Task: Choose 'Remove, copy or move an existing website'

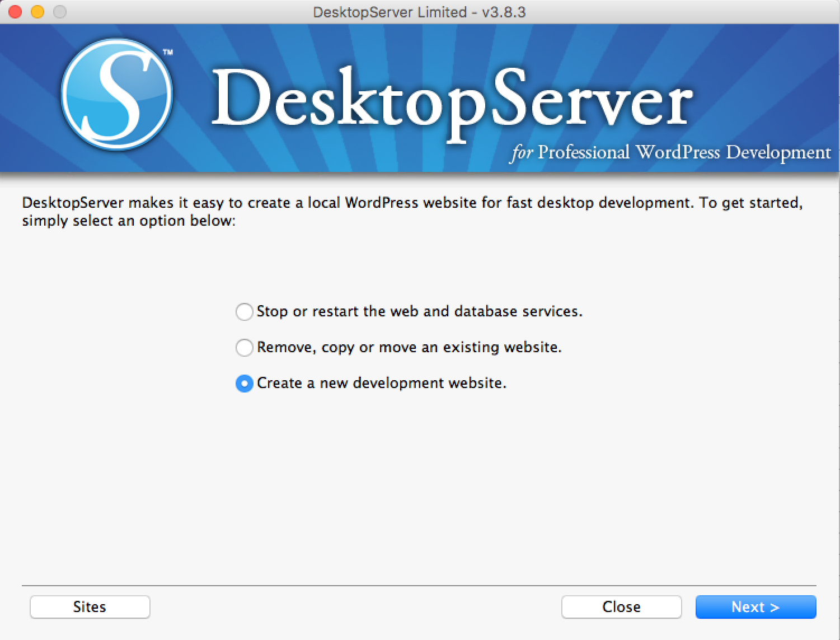Action: [x=244, y=348]
